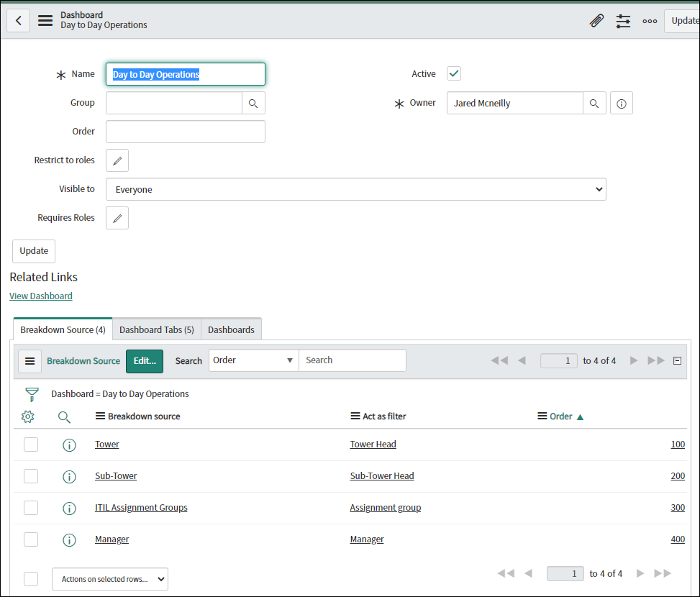
Task: Toggle sort on the Order column
Action: coord(560,416)
